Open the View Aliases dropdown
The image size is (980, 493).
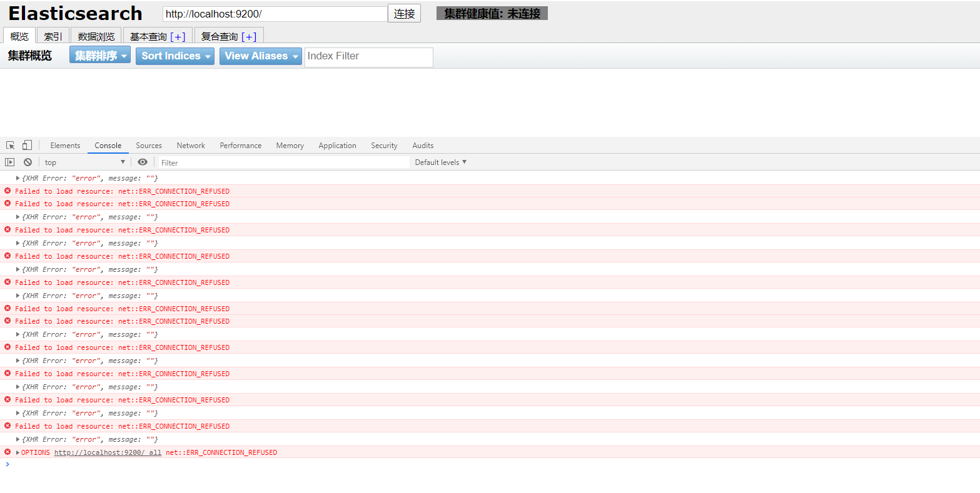pyautogui.click(x=261, y=56)
